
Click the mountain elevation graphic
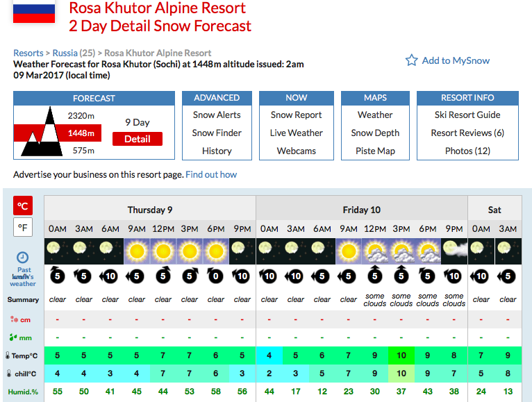tap(42, 132)
